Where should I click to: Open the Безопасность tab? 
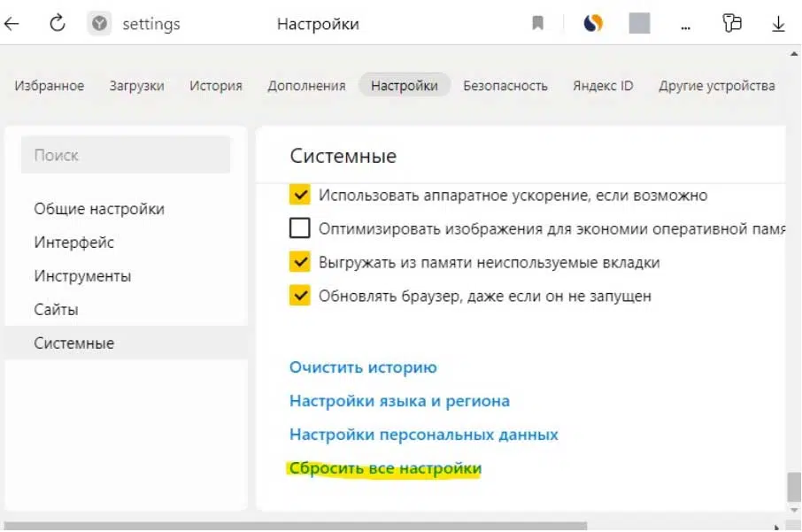tap(505, 86)
